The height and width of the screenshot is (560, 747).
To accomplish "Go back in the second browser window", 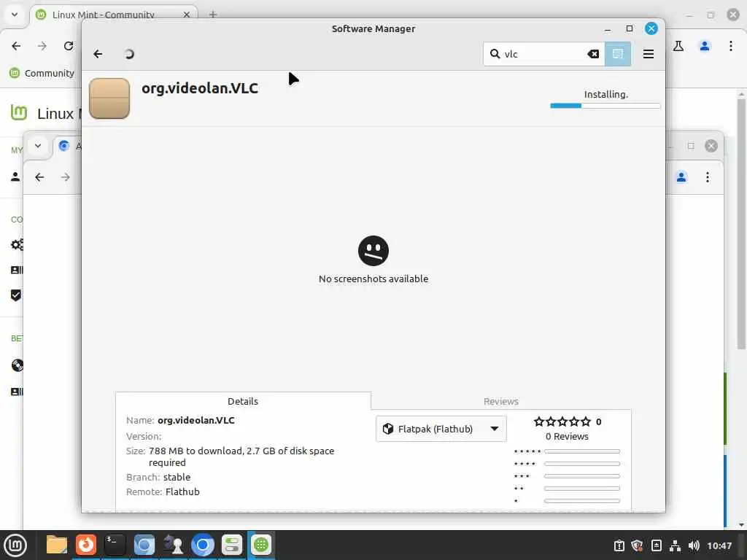I will pos(39,177).
